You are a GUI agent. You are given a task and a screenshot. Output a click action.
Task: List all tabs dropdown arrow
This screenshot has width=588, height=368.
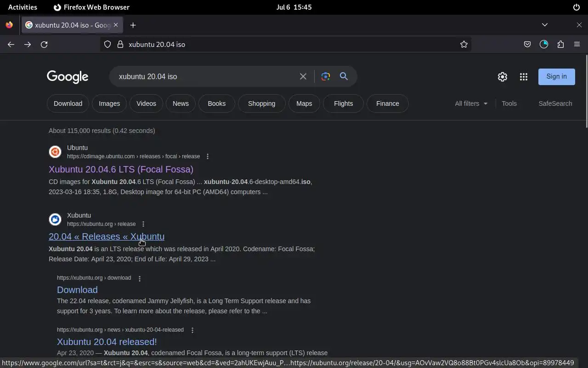point(545,25)
